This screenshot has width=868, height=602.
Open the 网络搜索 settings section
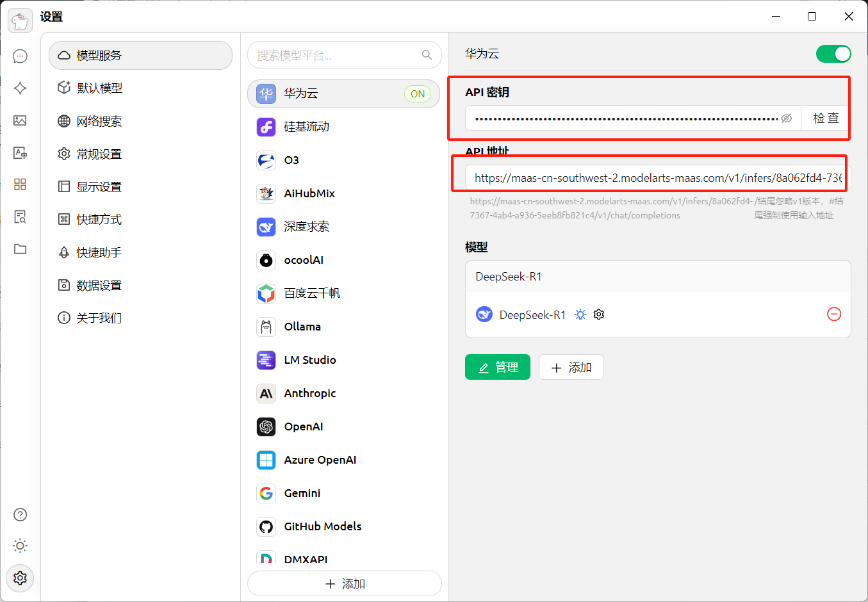coord(140,121)
